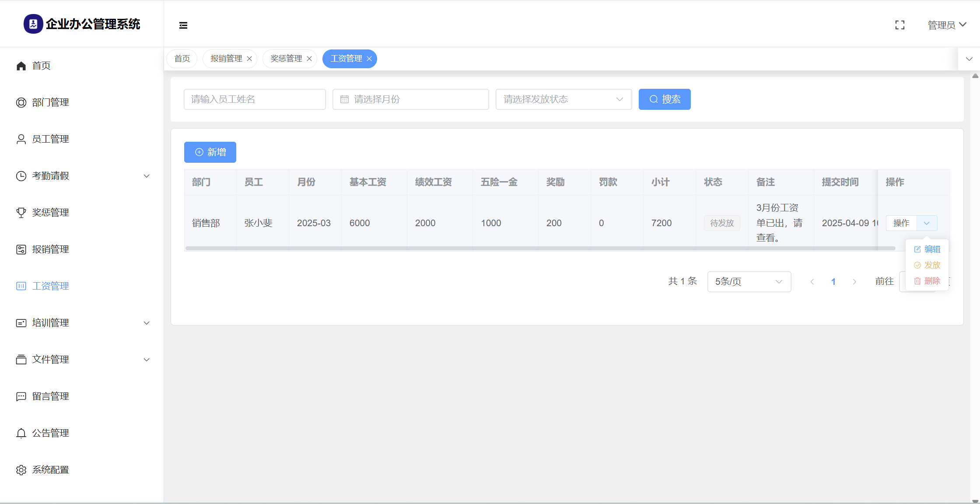Close the 奖惩管理 tab
This screenshot has height=504, width=980.
[x=309, y=59]
